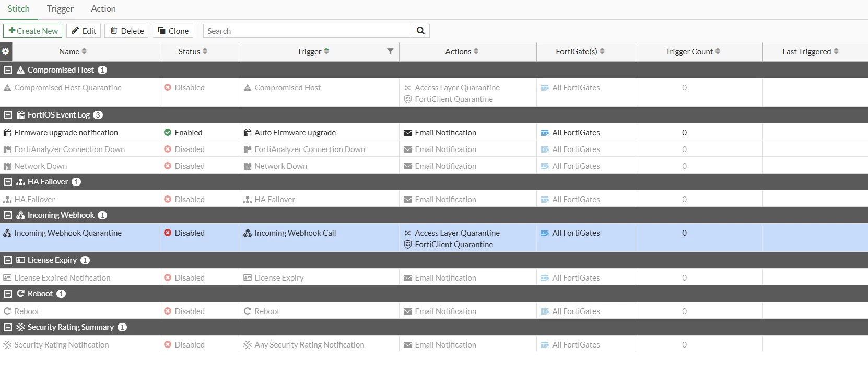This screenshot has height=370, width=868.
Task: Open the column settings gear icon
Action: (6, 51)
